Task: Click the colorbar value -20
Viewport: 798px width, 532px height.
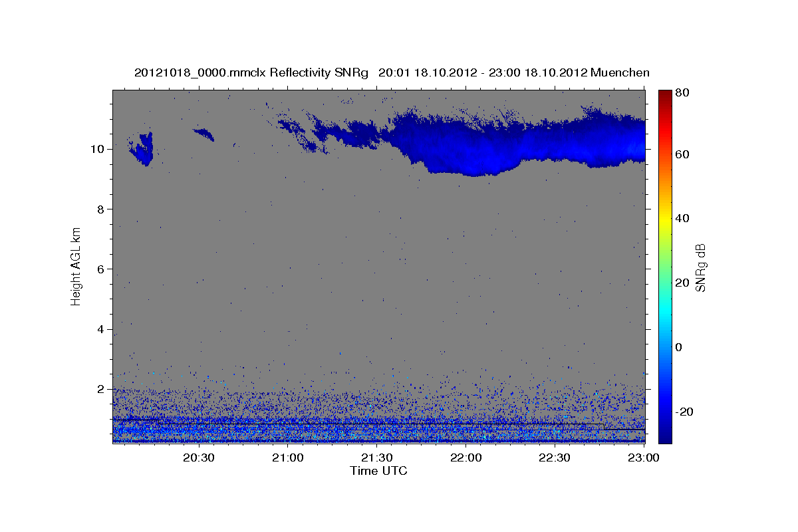Action: pos(684,412)
